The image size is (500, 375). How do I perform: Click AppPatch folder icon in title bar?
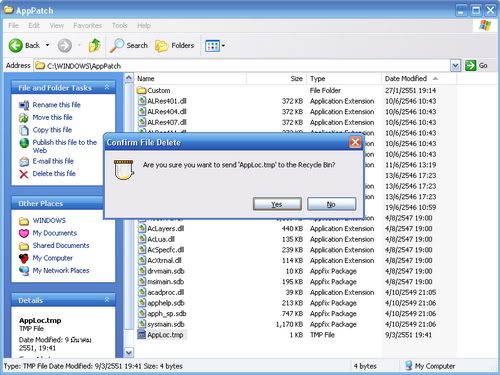click(8, 10)
